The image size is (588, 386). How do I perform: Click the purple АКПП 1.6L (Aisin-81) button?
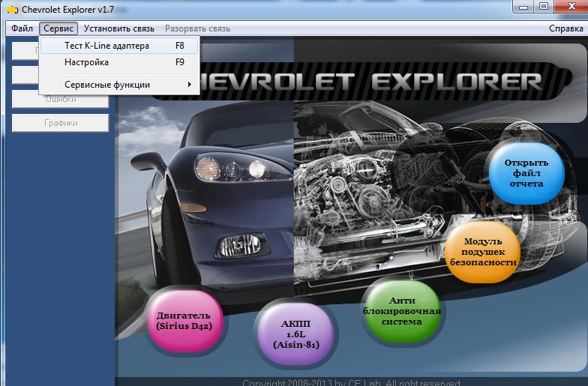point(296,334)
